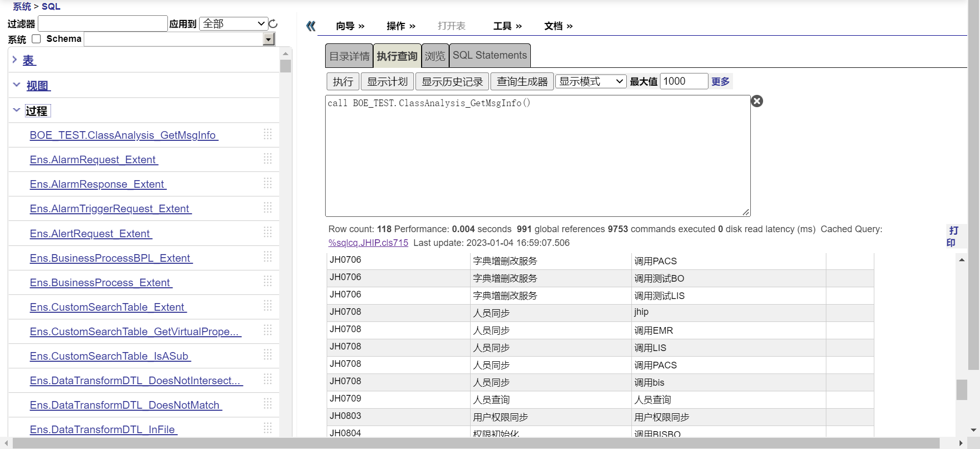The image size is (980, 449).
Task: Click the drag handle beside Ens.AlarmRequest_Extent
Action: click(x=267, y=159)
